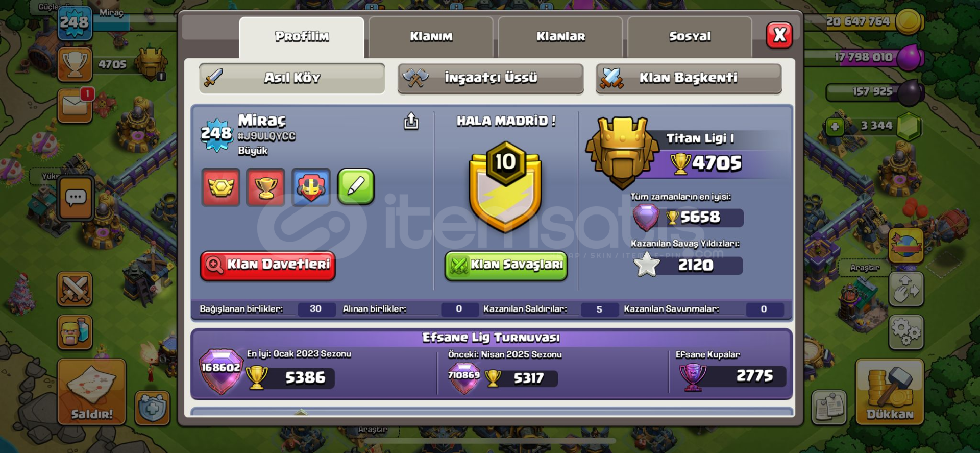The image size is (980, 453).
Task: Open the Klanlar tab
Action: click(560, 37)
